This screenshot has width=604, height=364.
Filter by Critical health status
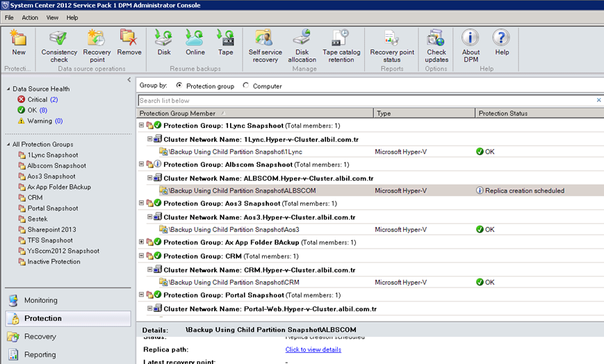pos(38,99)
